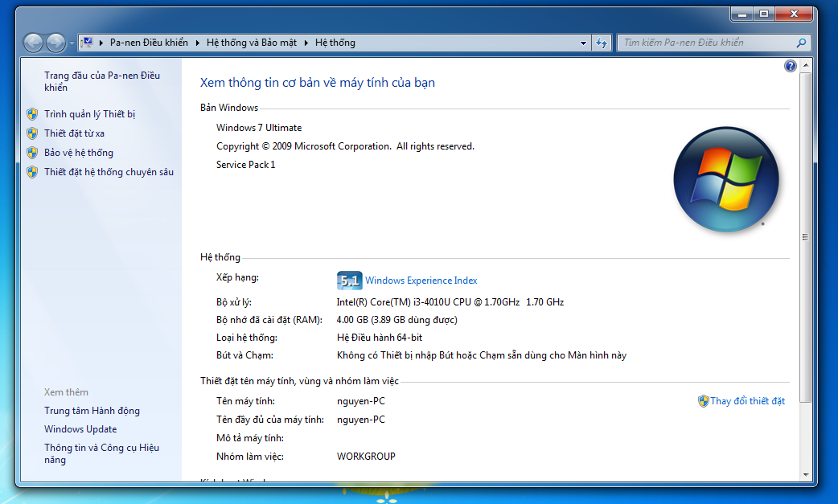The height and width of the screenshot is (504, 838).
Task: Click shield icon beside Bảo vệ hệ thống
Action: coord(32,152)
